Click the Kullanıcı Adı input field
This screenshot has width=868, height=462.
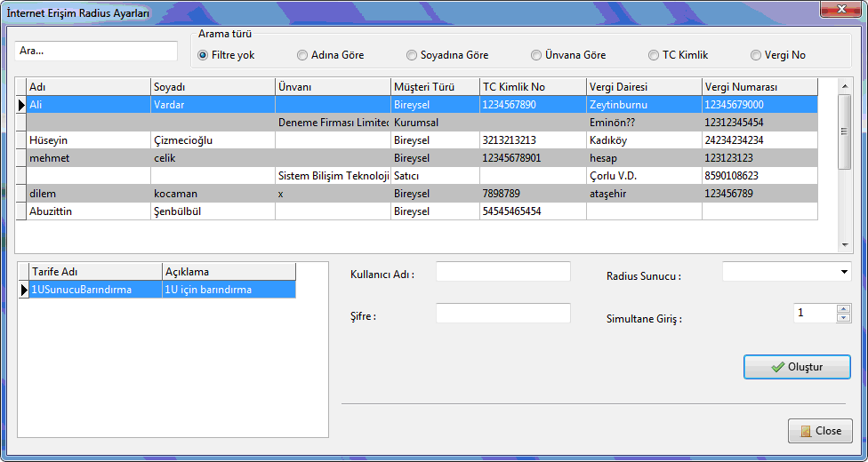[503, 272]
